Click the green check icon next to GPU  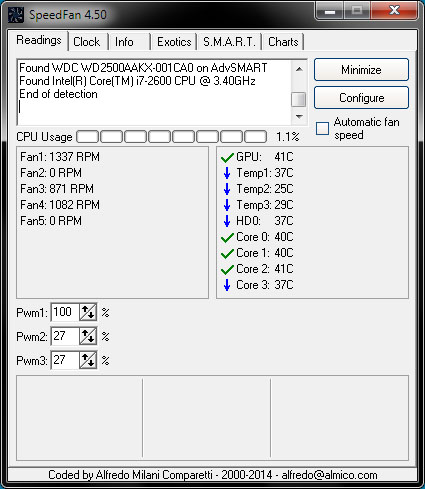(x=227, y=157)
